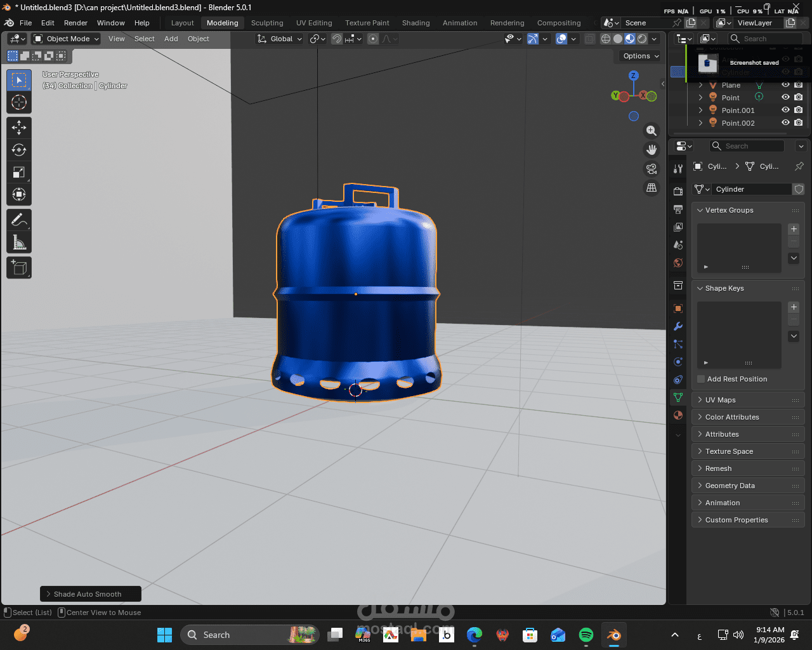Click the Z axis on navigation gizmo

click(633, 76)
